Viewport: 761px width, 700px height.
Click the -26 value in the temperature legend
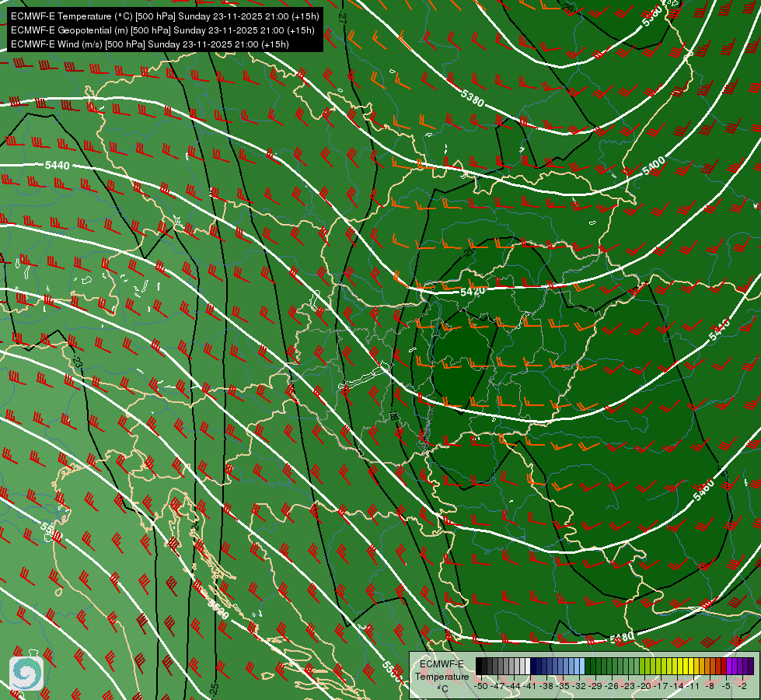click(x=612, y=686)
